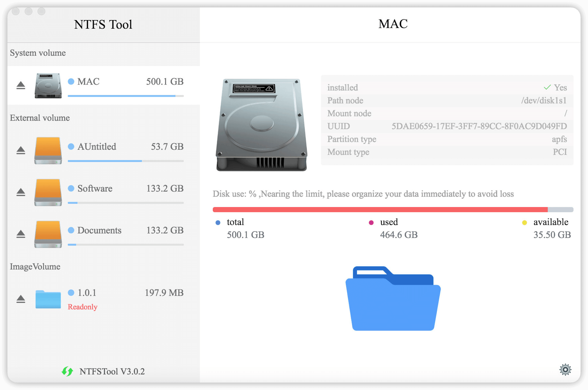This screenshot has width=588, height=390.
Task: Click the green NTFSTool update logo
Action: [67, 371]
